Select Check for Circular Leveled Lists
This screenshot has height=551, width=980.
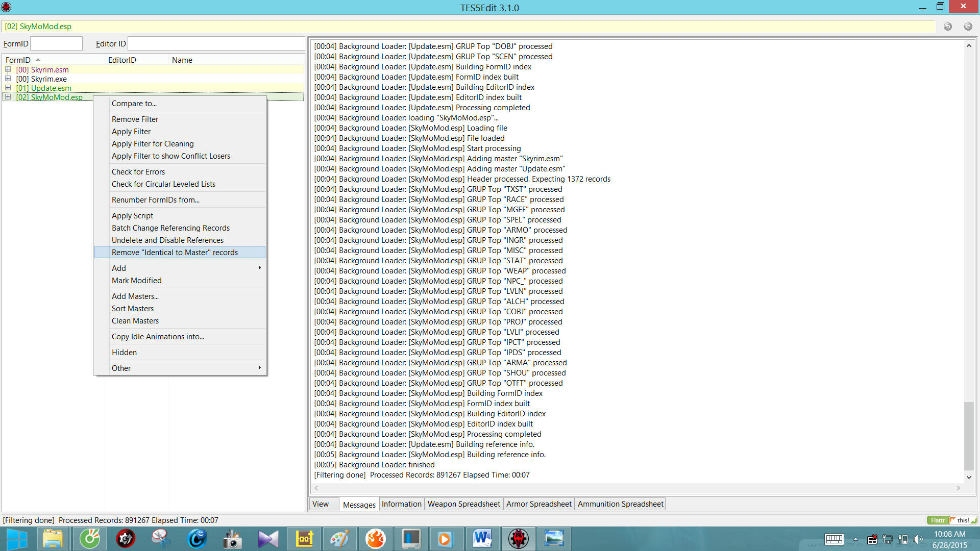tap(180, 184)
